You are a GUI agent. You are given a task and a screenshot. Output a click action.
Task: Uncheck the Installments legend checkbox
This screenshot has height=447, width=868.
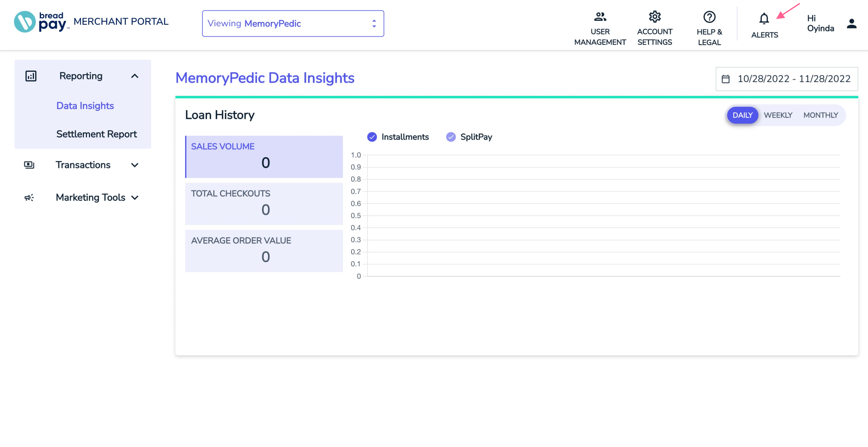tap(372, 137)
